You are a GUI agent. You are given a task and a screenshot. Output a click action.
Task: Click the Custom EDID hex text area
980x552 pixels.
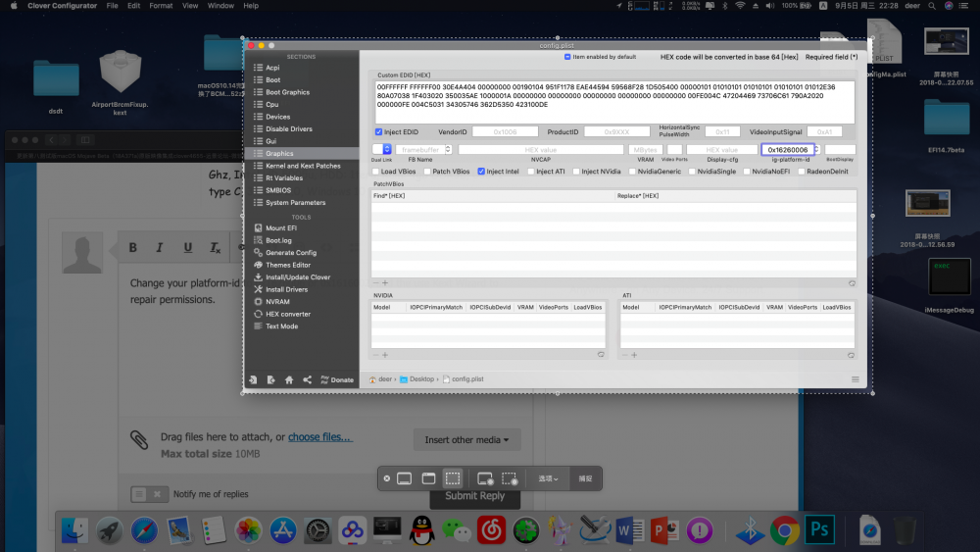(x=614, y=103)
